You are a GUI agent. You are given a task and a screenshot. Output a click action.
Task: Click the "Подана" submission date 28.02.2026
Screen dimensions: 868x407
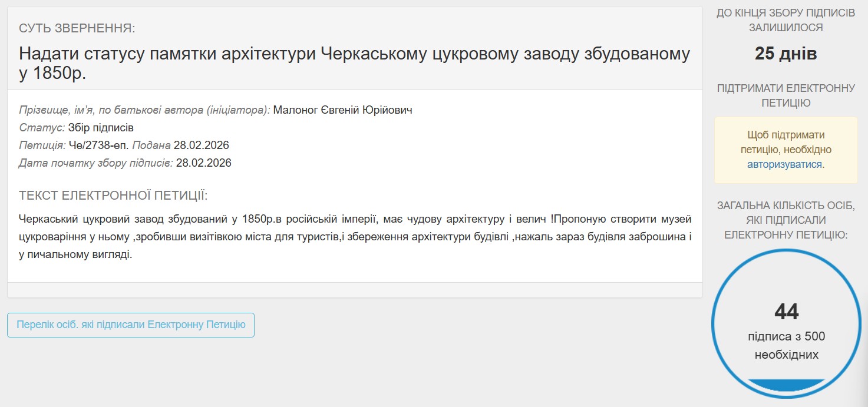point(201,145)
